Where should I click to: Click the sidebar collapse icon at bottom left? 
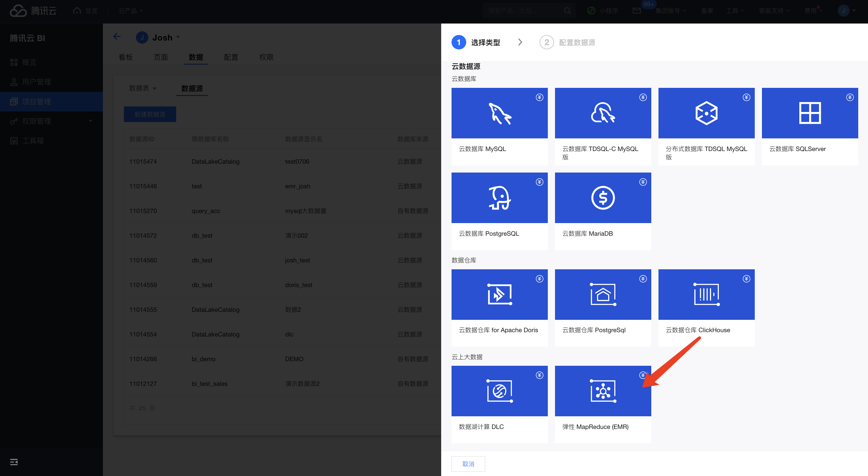coord(14,462)
